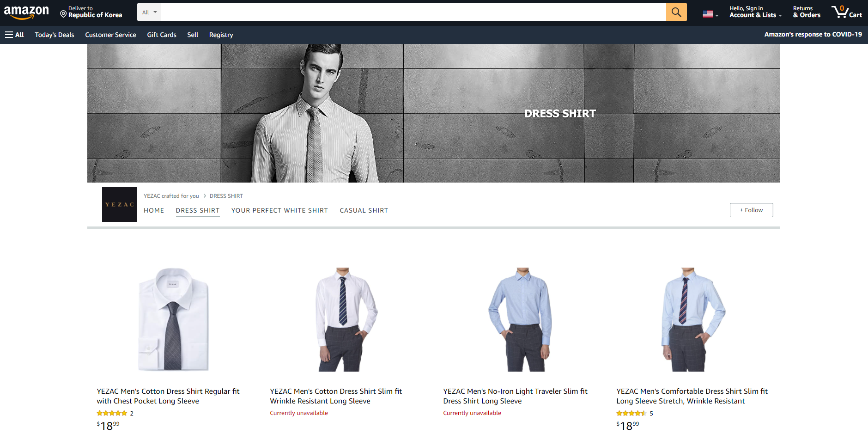The image size is (868, 440).
Task: Follow the YEZAC store
Action: click(x=751, y=210)
